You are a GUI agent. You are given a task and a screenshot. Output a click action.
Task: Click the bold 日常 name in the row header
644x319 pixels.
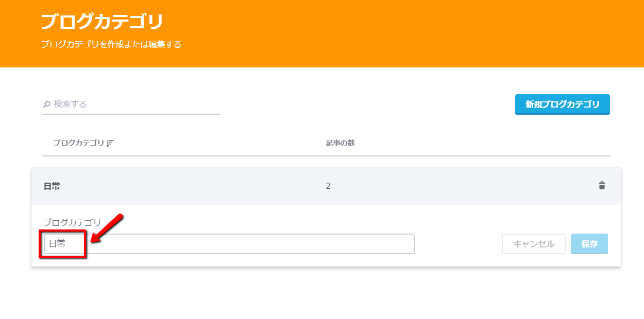point(52,186)
